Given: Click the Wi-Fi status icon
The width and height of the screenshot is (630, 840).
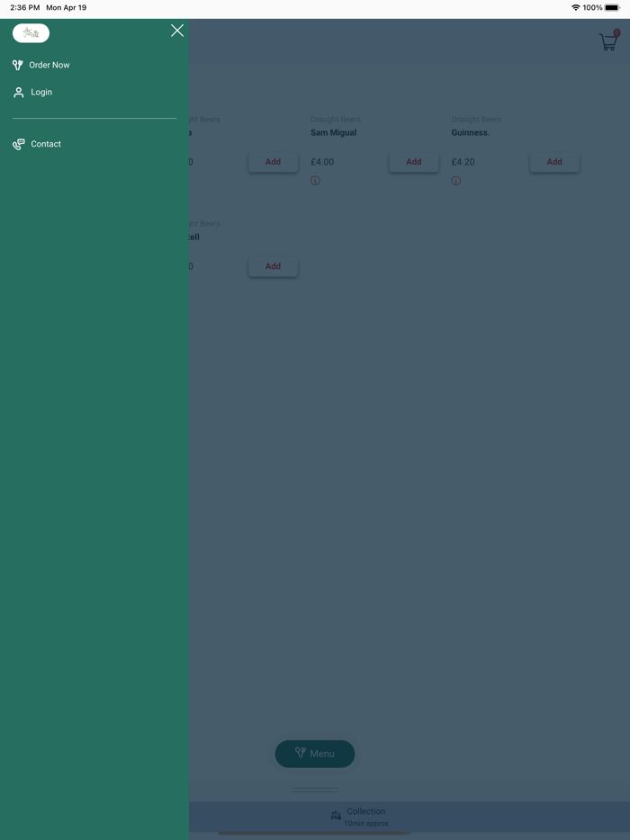Looking at the screenshot, I should pos(576,7).
